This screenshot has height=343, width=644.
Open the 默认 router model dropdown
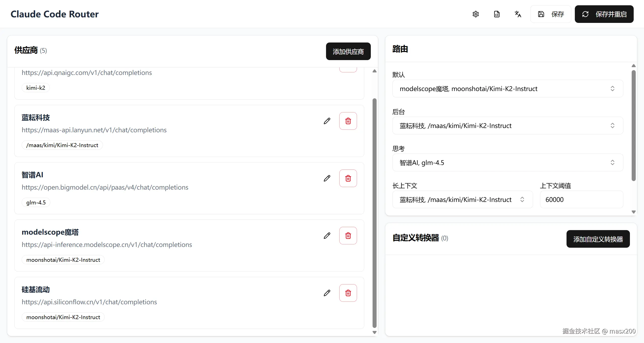click(507, 89)
